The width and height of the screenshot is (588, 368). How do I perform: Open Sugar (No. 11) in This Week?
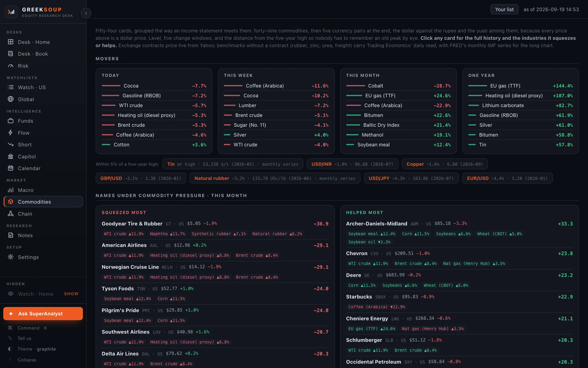coord(276,125)
